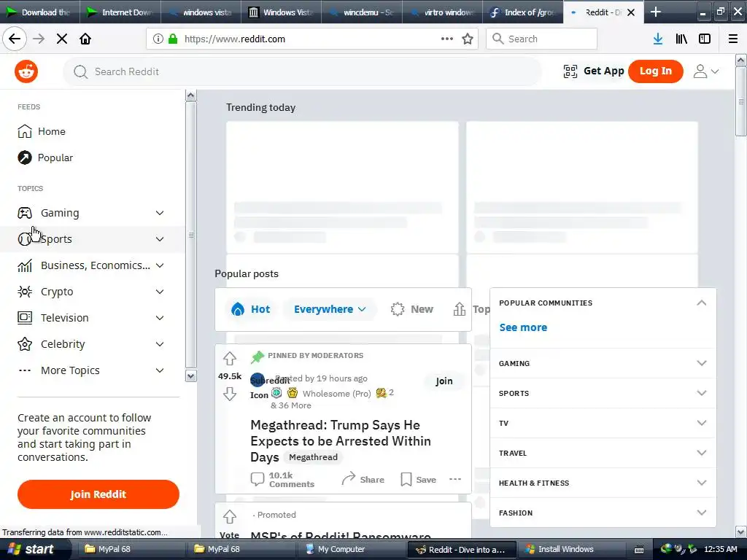Click the browser Search box

[x=542, y=39]
